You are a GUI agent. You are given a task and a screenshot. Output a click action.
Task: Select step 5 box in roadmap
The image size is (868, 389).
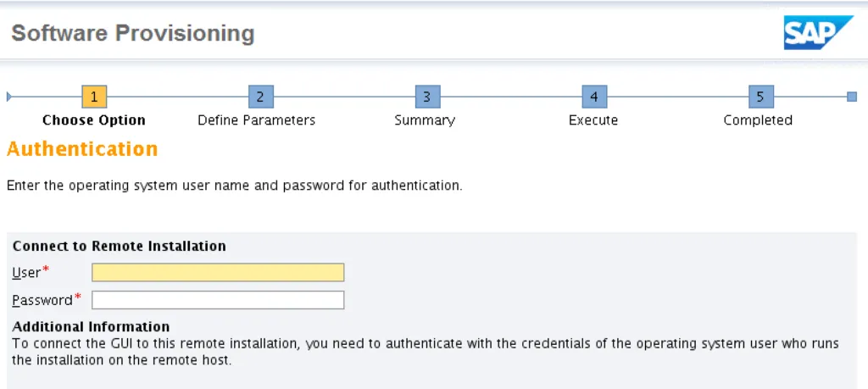760,97
